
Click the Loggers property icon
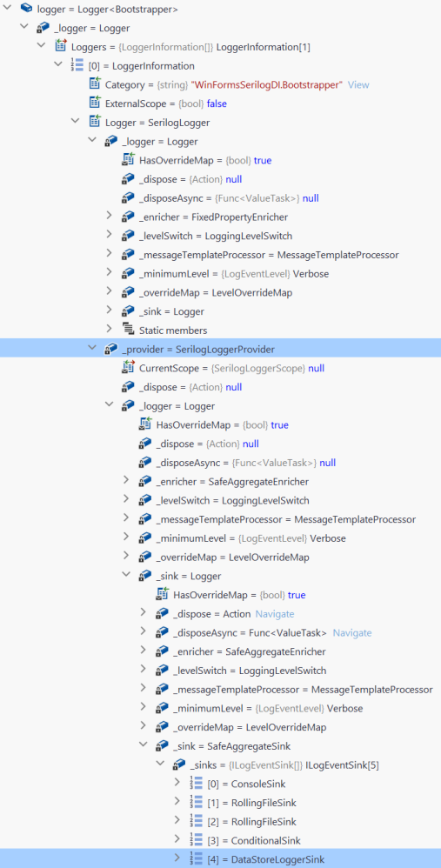(61, 46)
